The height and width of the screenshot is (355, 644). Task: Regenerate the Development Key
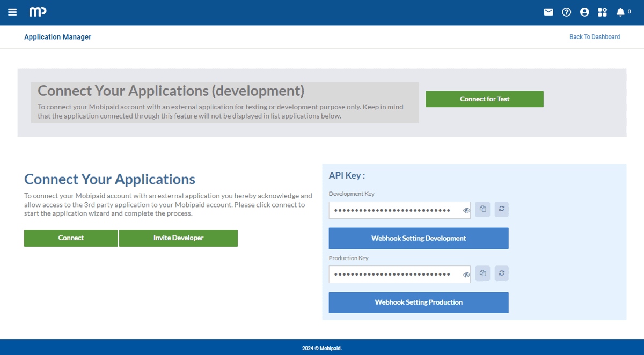(501, 209)
